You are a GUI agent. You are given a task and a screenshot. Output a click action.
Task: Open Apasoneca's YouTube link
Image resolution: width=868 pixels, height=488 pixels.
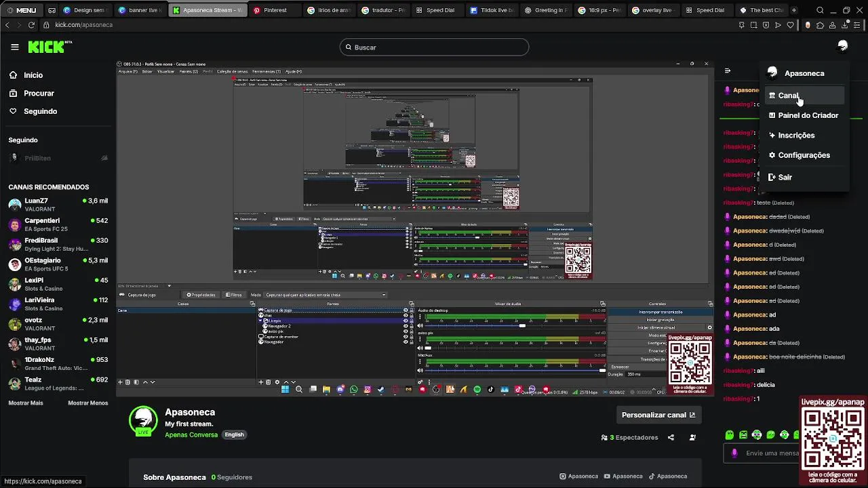pos(623,476)
